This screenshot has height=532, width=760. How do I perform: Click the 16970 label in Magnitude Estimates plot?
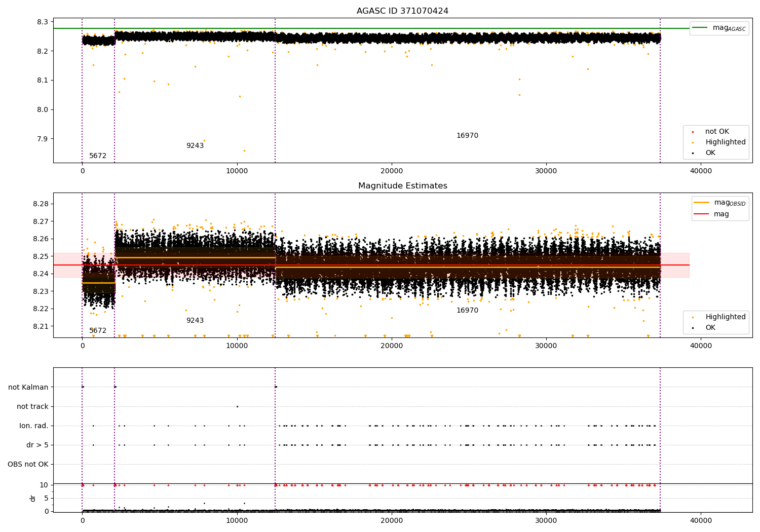[x=467, y=311]
